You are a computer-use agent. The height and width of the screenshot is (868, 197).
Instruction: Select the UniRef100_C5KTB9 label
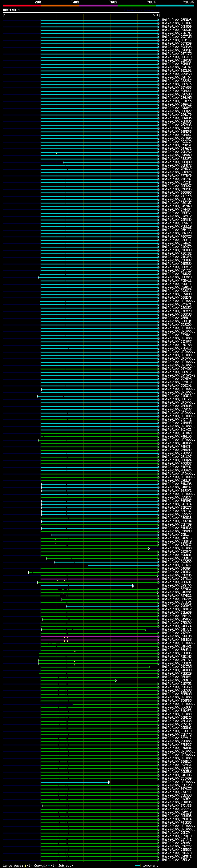point(176,525)
